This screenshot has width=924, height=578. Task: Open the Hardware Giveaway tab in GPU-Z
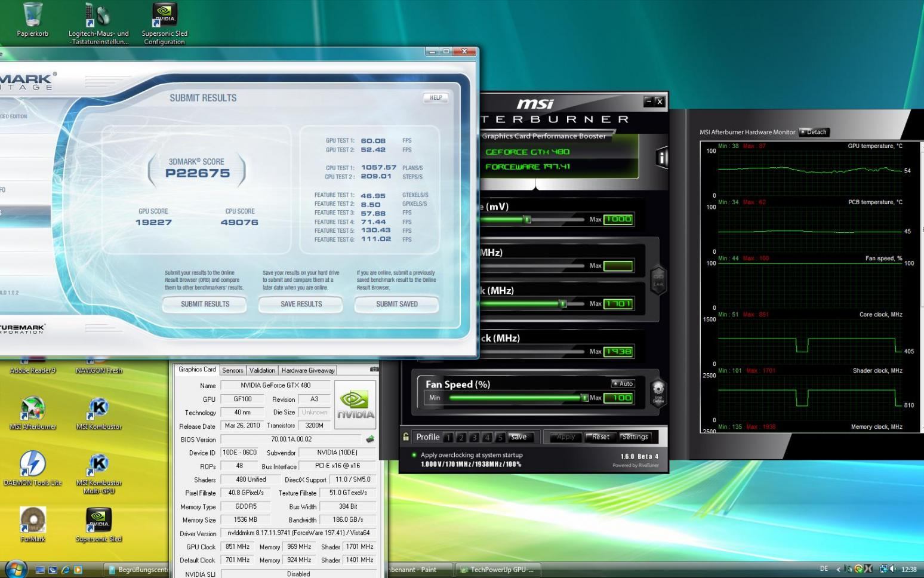pos(308,370)
